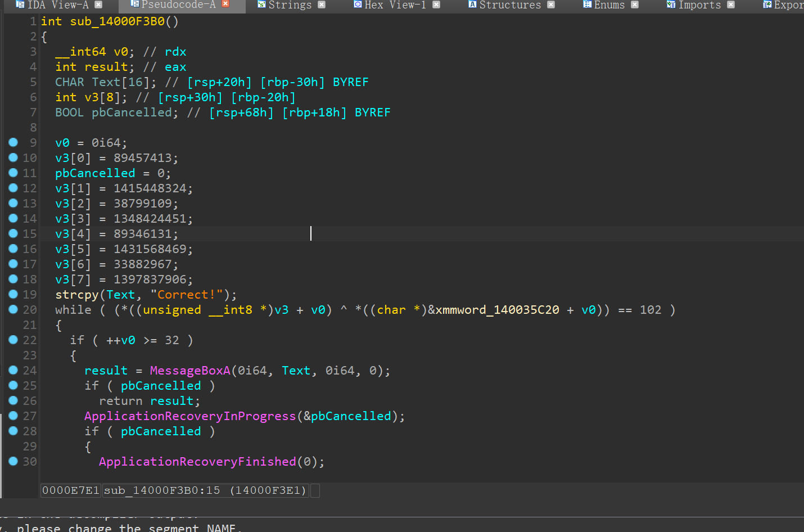Close the Strings tab

(x=322, y=4)
